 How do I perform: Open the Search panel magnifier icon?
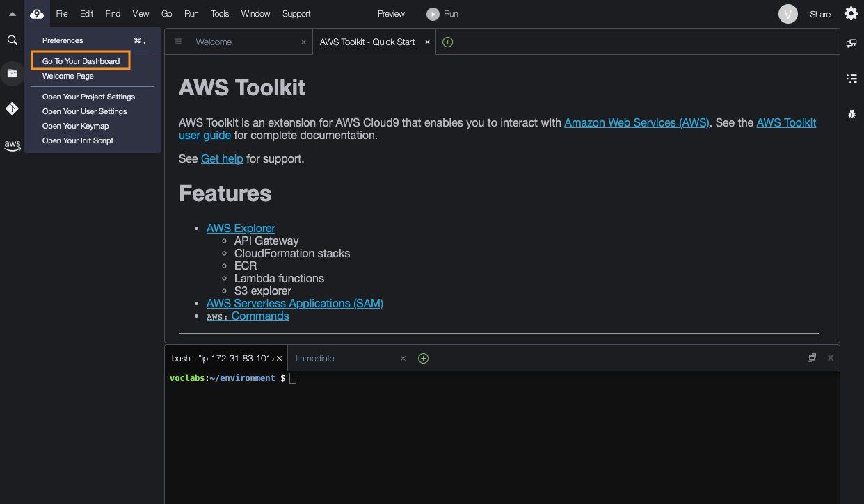tap(12, 40)
